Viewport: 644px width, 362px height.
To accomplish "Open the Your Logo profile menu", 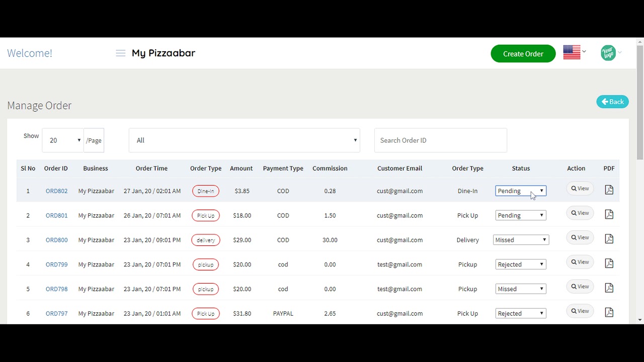I will pos(611,52).
